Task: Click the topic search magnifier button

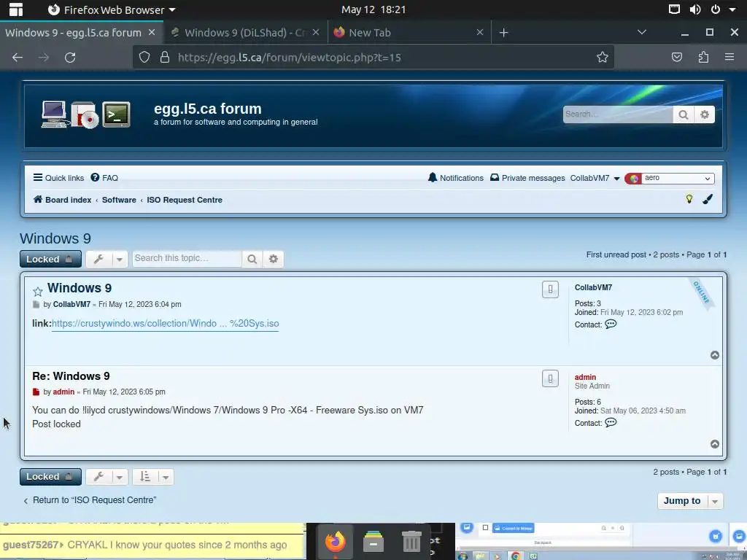Action: pyautogui.click(x=252, y=259)
